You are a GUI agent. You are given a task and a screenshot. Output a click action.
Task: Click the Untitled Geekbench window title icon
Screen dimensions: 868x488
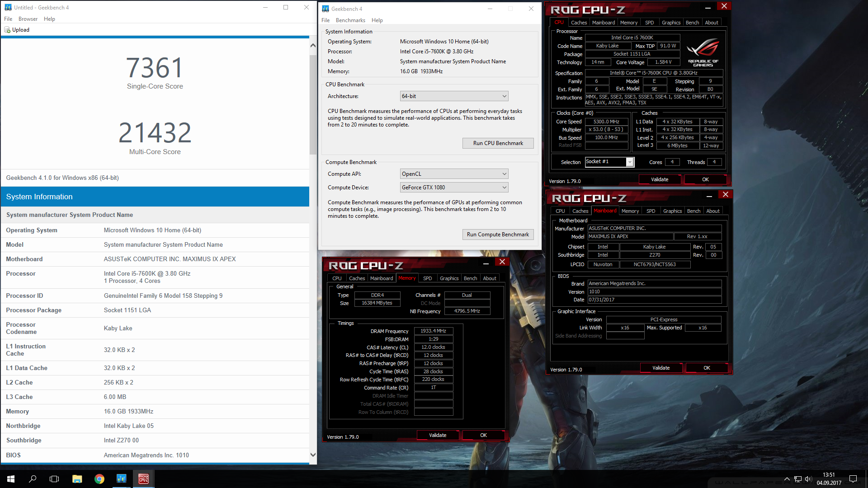(8, 7)
